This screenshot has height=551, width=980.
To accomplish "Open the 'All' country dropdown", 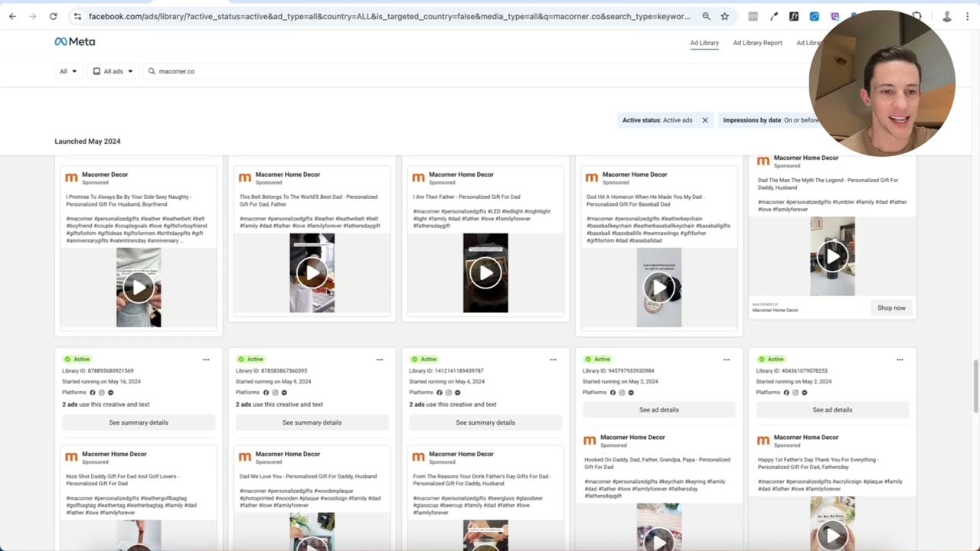I will pos(68,71).
